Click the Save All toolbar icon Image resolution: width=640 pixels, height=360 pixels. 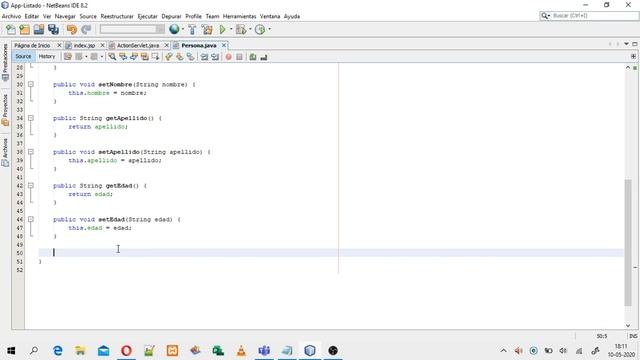pos(53,29)
